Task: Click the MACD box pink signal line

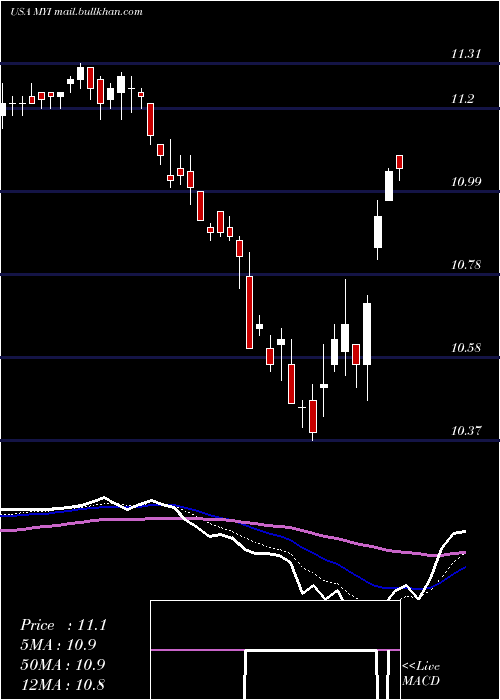Action: (275, 650)
